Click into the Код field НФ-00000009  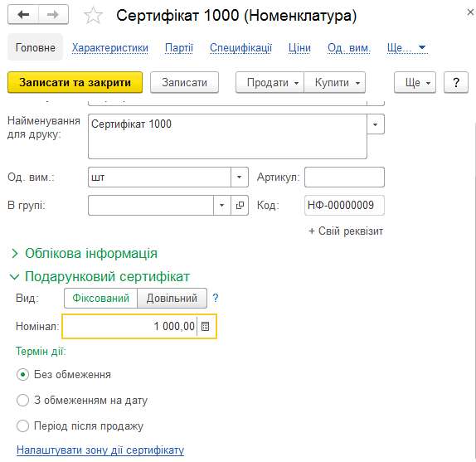[344, 205]
